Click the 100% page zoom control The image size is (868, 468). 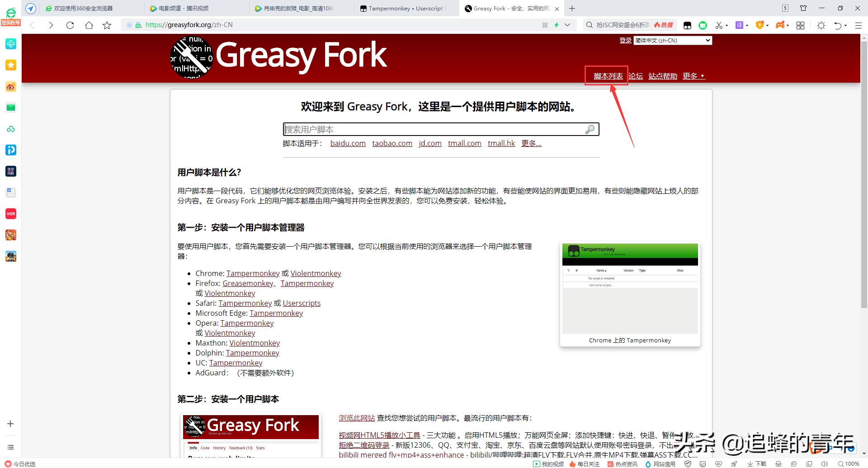click(849, 464)
